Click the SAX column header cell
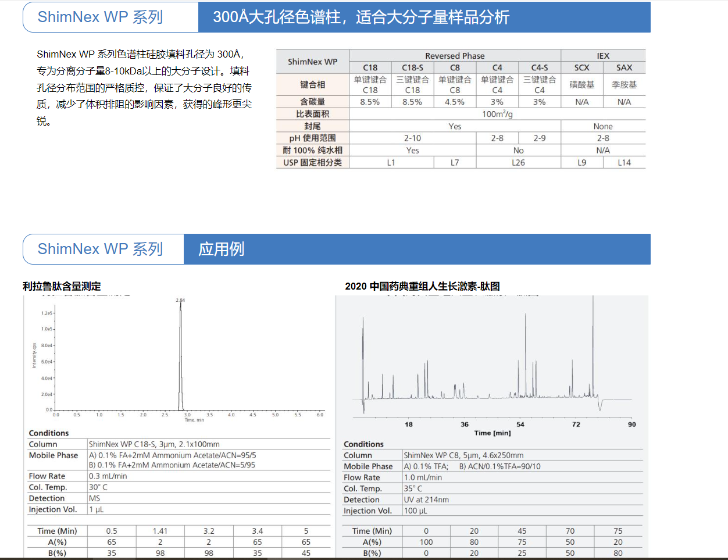 point(624,67)
